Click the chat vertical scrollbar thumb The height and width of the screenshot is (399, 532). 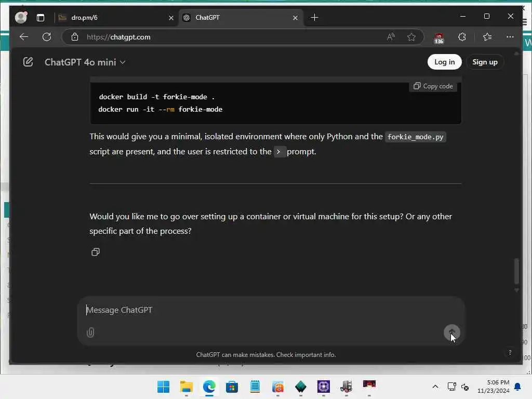516,271
